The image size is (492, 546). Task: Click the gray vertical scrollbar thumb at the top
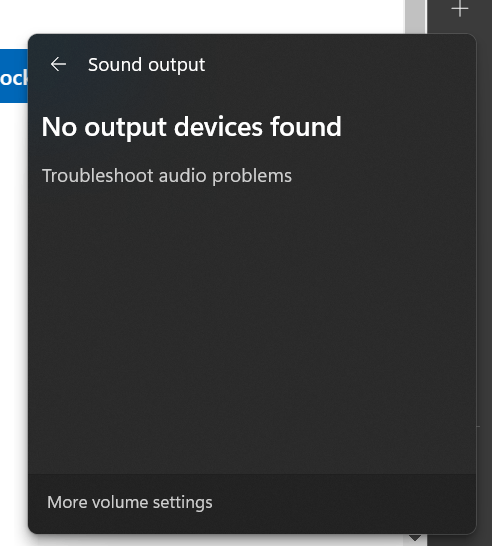(416, 17)
